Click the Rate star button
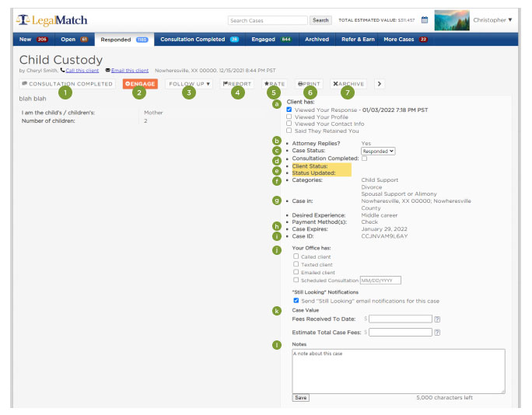This screenshot has height=415, width=532. click(x=274, y=83)
